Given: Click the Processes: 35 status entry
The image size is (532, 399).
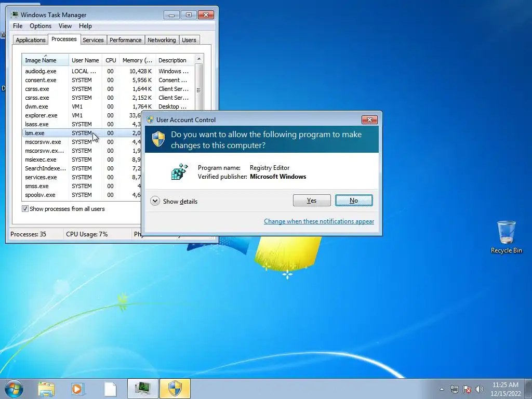Looking at the screenshot, I should [x=28, y=234].
